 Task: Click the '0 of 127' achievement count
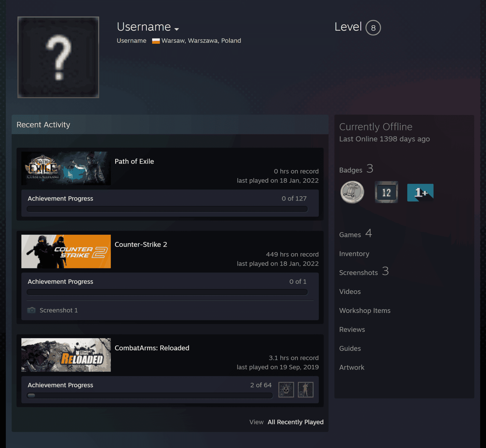coord(294,199)
